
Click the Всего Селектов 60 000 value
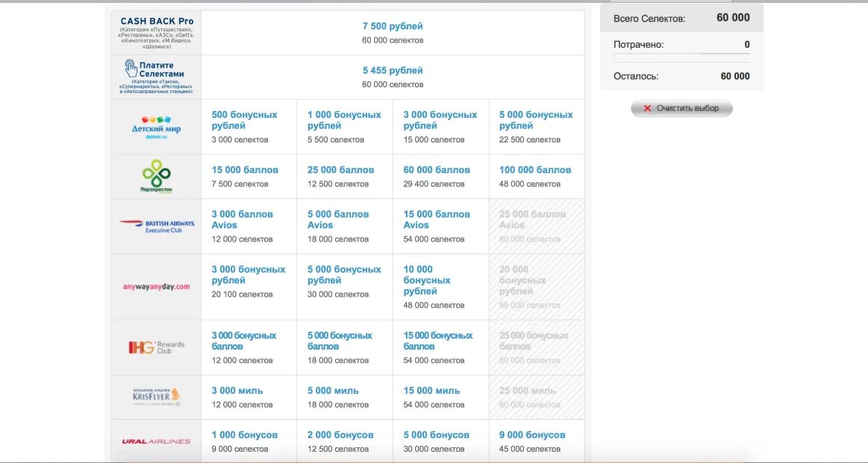733,18
